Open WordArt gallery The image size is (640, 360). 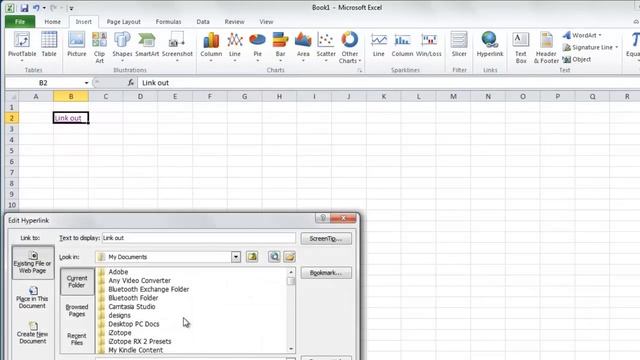[582, 36]
